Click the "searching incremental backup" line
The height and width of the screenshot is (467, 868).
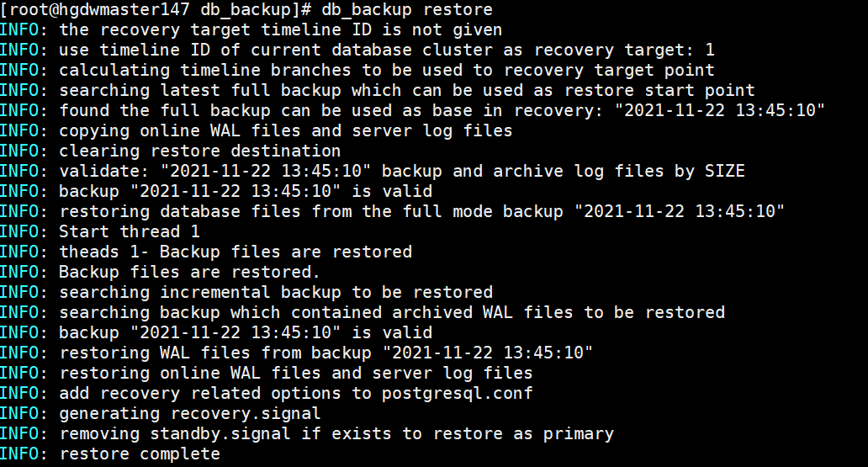click(276, 292)
